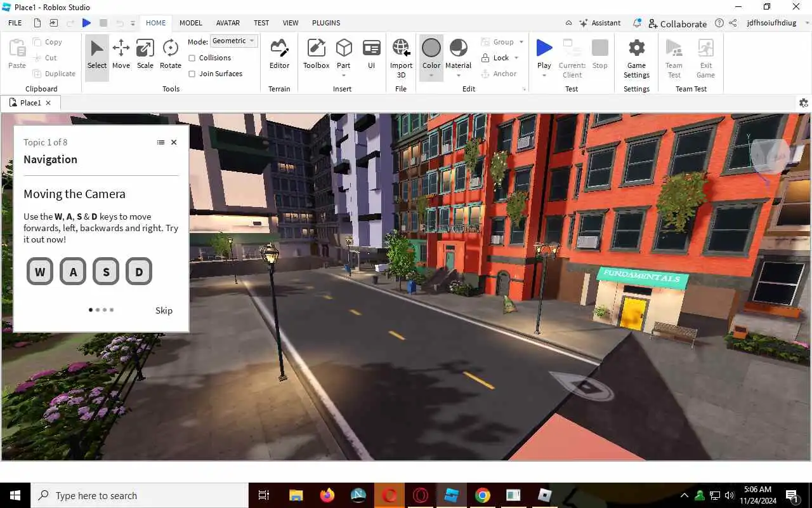
Task: Click the Windows search box
Action: click(x=140, y=495)
